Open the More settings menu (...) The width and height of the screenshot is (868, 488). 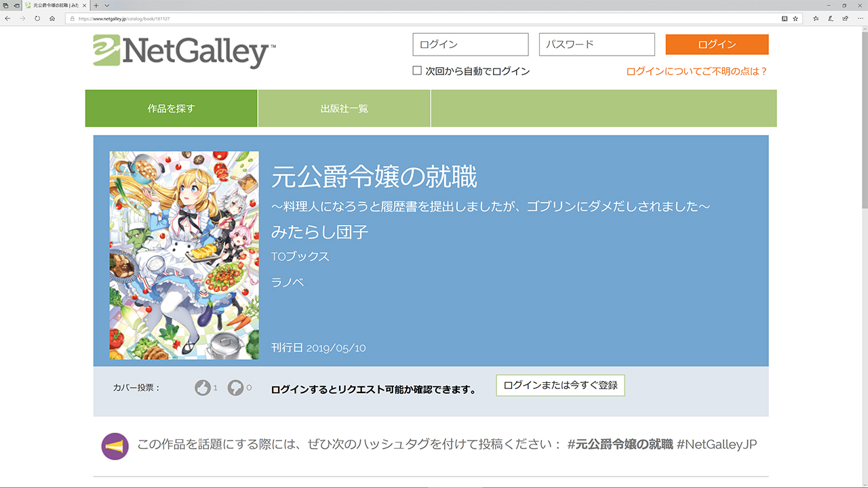(x=860, y=19)
